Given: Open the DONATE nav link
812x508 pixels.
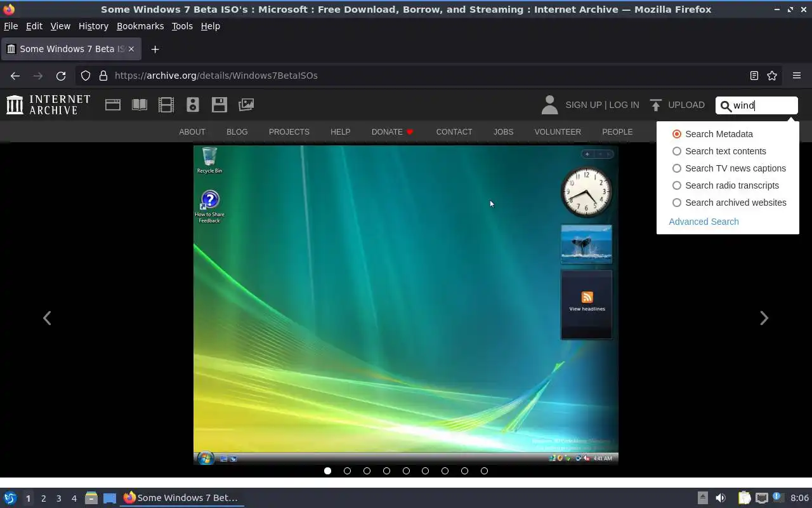Looking at the screenshot, I should [393, 132].
